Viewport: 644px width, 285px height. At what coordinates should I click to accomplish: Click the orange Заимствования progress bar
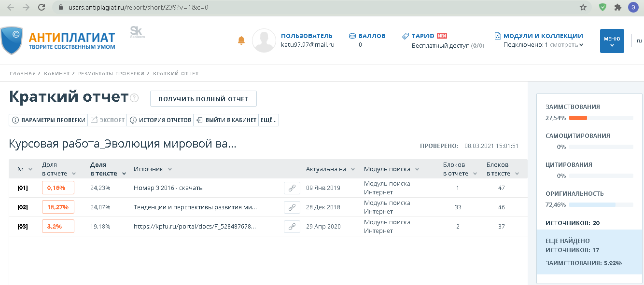[578, 118]
